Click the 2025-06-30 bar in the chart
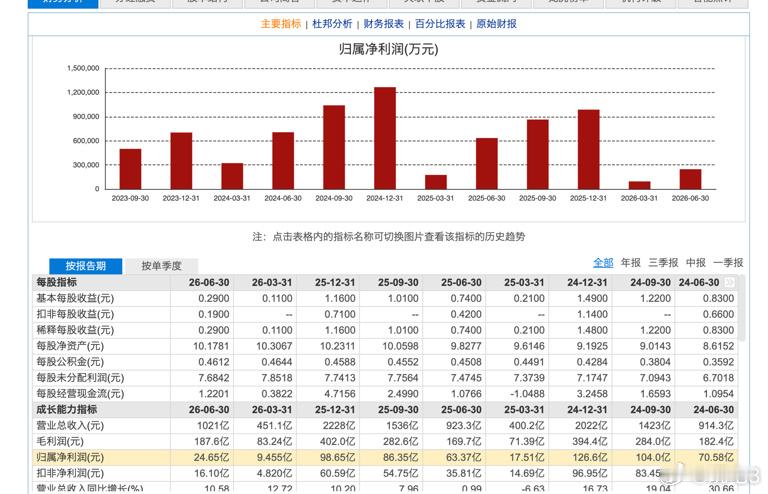Image resolution: width=768 pixels, height=494 pixels. (487, 164)
